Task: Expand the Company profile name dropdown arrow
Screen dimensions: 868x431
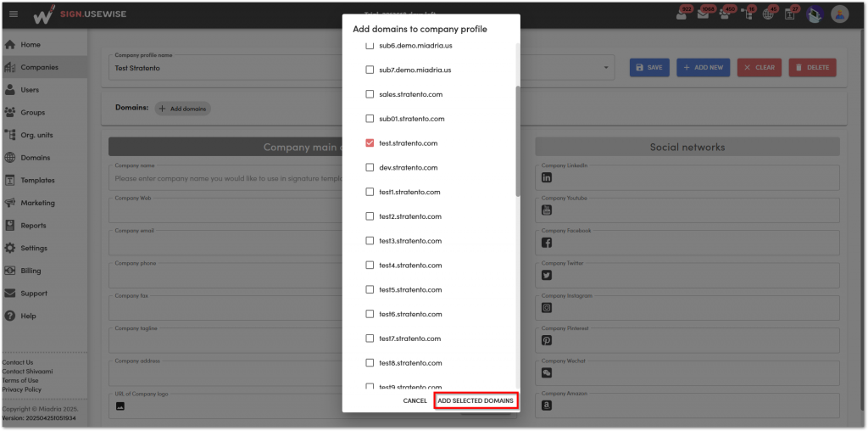Action: [605, 68]
